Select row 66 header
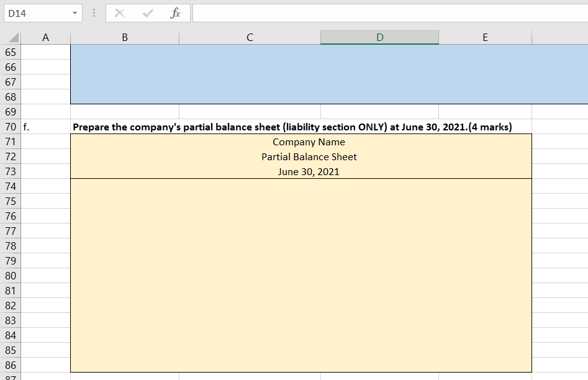The image size is (588, 380). click(x=11, y=67)
